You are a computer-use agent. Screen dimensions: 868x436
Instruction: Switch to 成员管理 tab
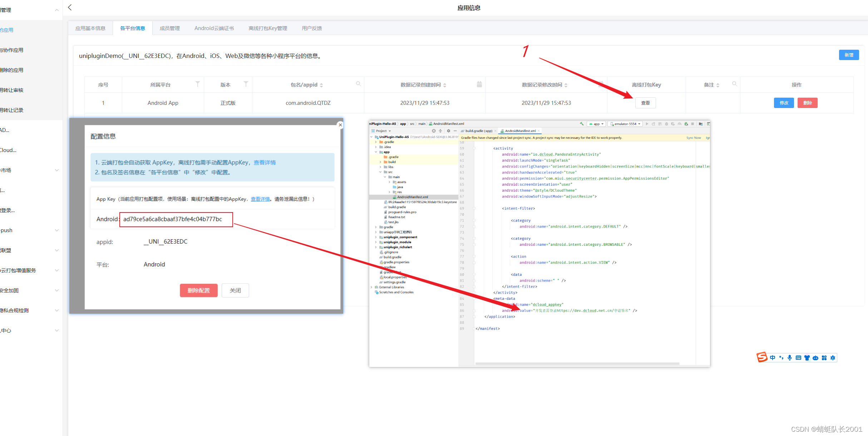(170, 28)
